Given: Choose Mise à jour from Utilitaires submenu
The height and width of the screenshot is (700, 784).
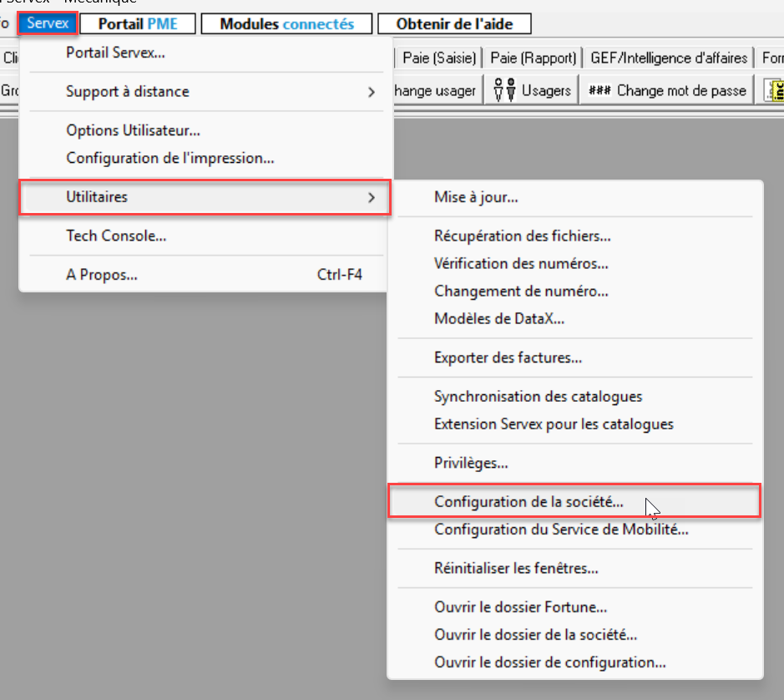Looking at the screenshot, I should [x=476, y=198].
